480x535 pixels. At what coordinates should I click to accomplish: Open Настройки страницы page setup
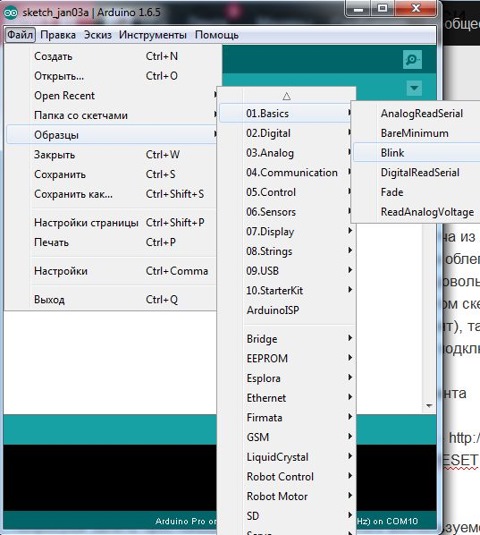[112, 222]
